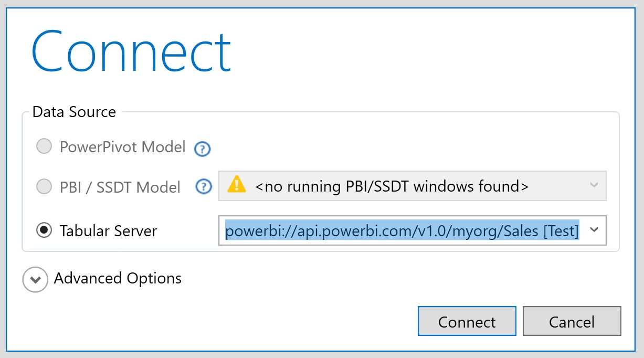Click the 'PBI / SSDT Model' label text

pos(120,187)
